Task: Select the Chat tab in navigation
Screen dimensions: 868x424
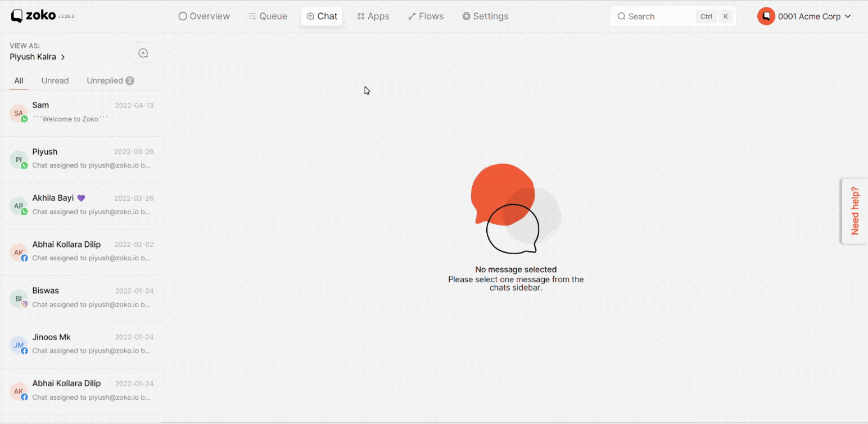Action: click(x=322, y=16)
